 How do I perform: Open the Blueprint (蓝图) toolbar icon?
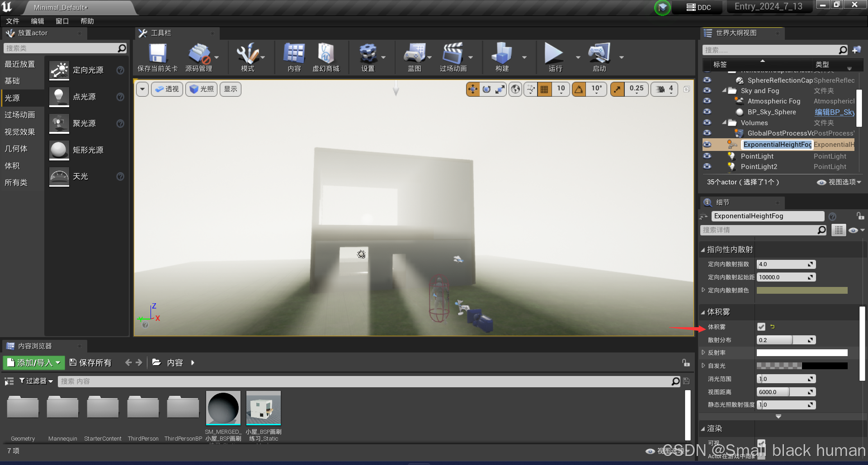pyautogui.click(x=414, y=54)
